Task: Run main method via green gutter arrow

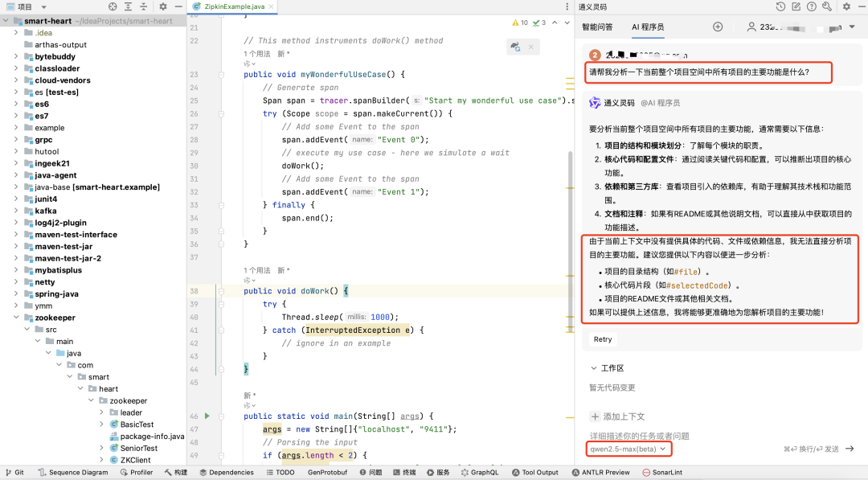Action: tap(207, 416)
